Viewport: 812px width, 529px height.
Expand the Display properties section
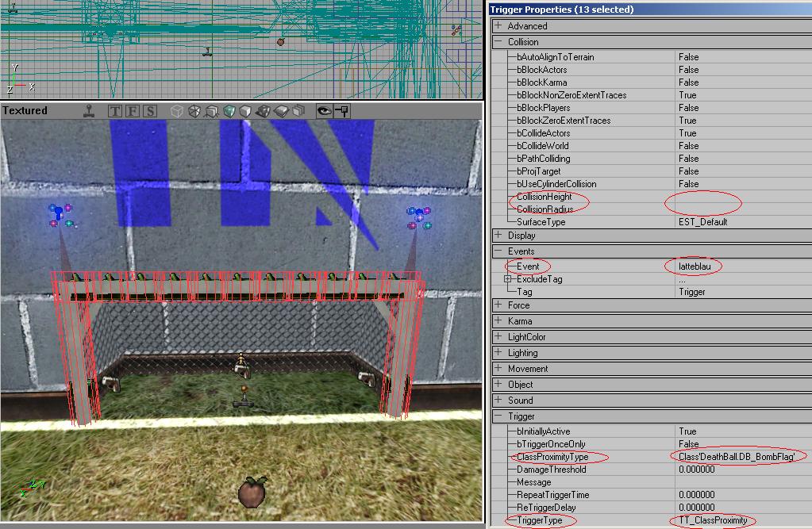pyautogui.click(x=498, y=236)
